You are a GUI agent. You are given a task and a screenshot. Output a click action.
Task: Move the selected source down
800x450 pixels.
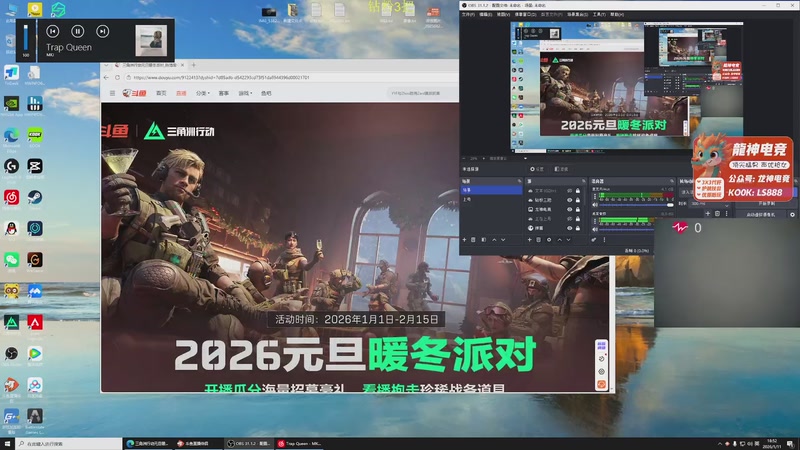pos(568,240)
